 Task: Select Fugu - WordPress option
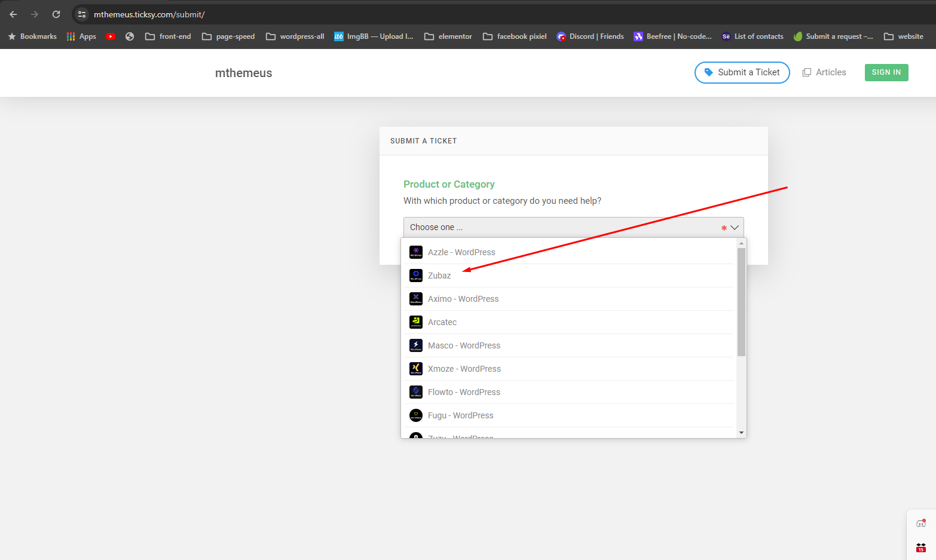569,415
